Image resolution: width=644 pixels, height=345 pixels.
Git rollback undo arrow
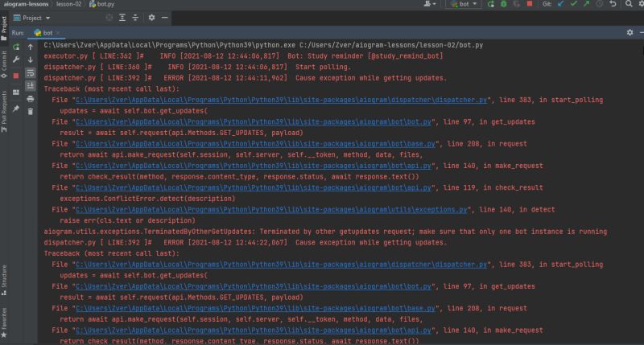point(613,4)
